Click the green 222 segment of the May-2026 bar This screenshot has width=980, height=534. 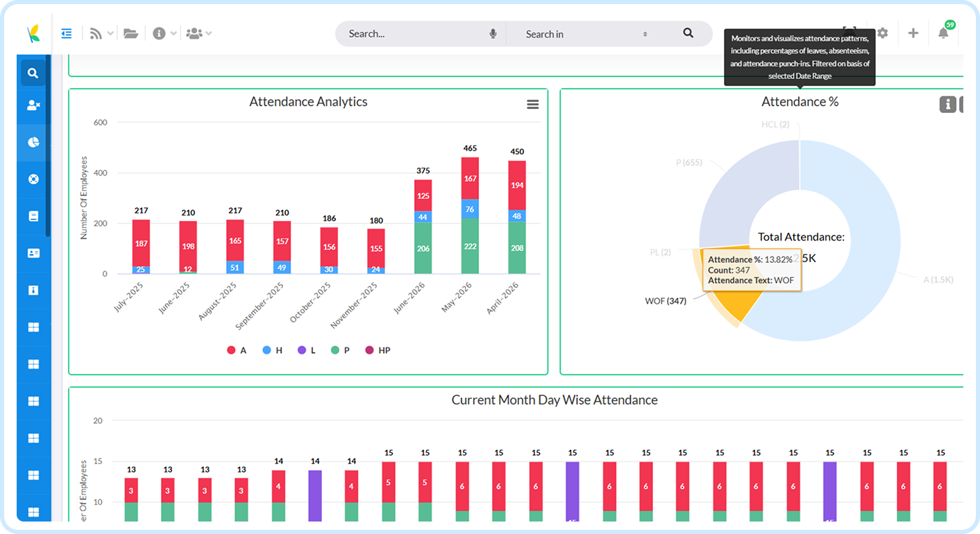(470, 246)
